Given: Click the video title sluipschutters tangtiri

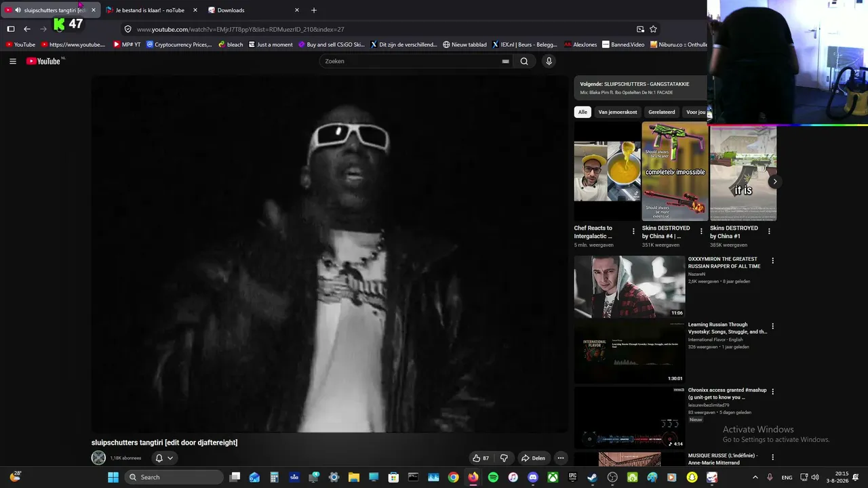Looking at the screenshot, I should [165, 443].
